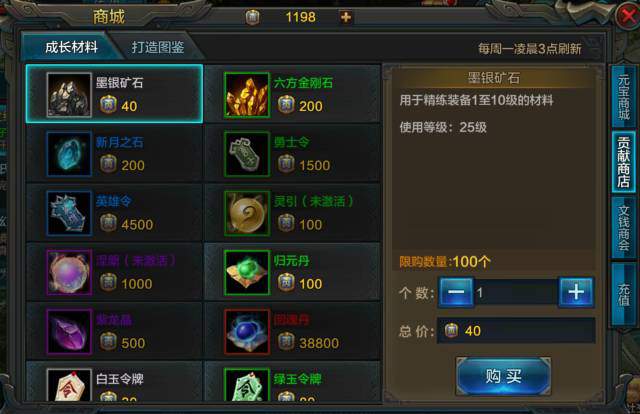The image size is (640, 414).
Task: Switch to the 文钱商会 side tab
Action: pos(623,228)
